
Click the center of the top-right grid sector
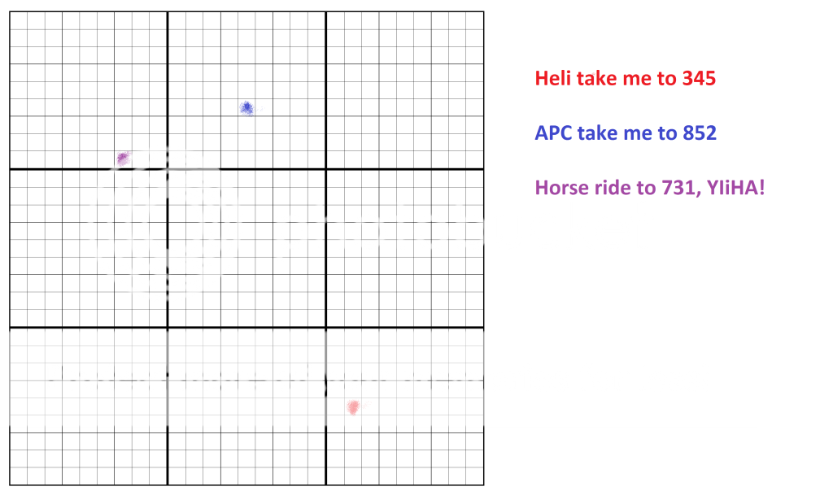(405, 90)
